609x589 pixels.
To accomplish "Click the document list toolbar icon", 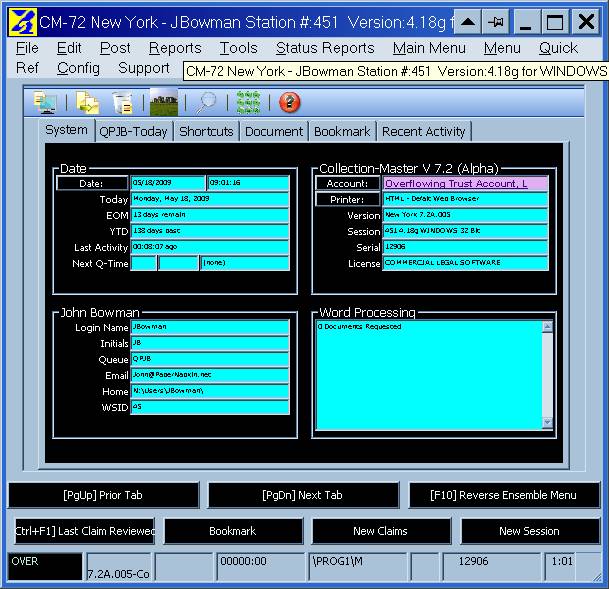I will tap(123, 102).
